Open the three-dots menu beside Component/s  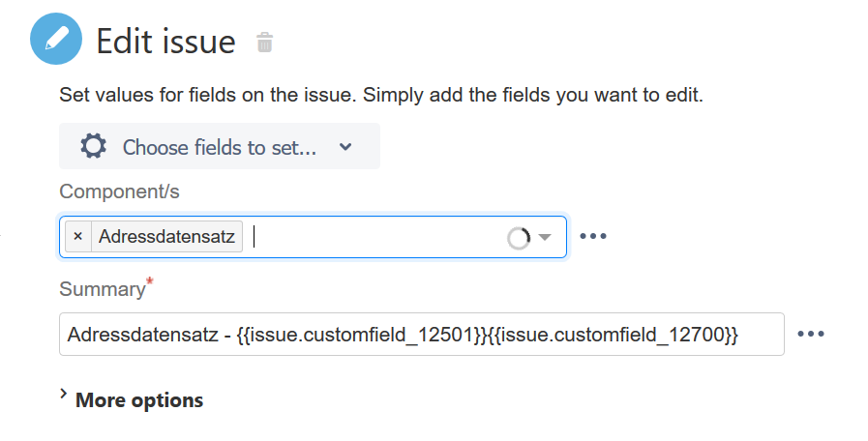click(592, 236)
